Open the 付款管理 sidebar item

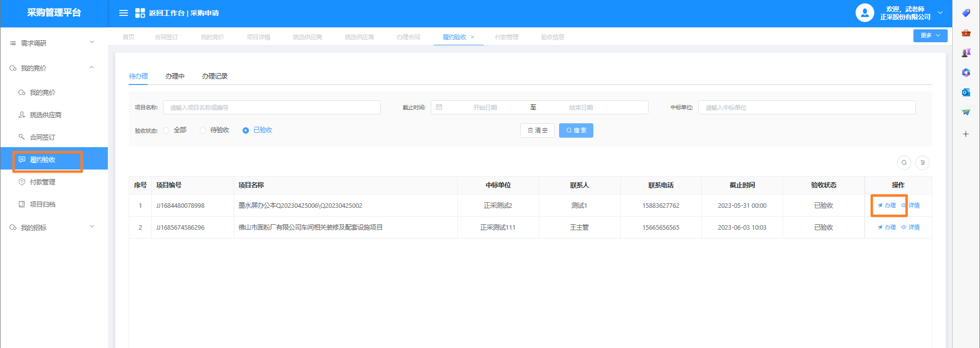click(x=43, y=182)
